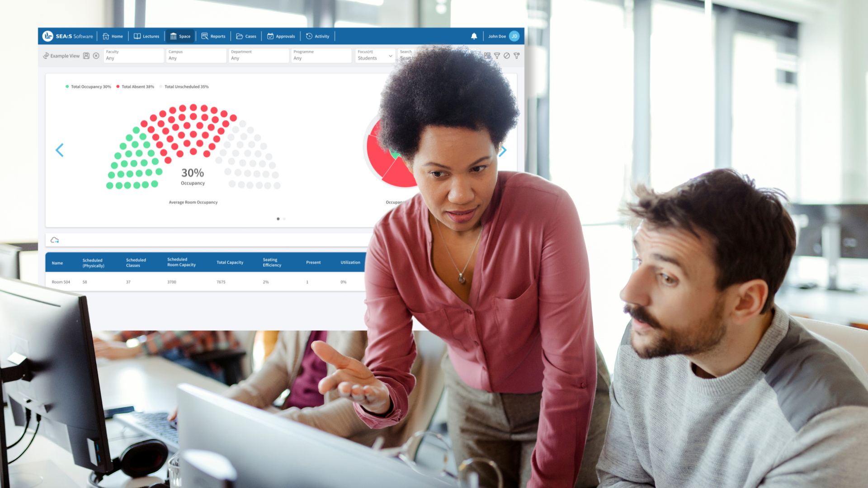The image size is (868, 488).
Task: Click the Approvals navigation icon
Action: click(271, 36)
